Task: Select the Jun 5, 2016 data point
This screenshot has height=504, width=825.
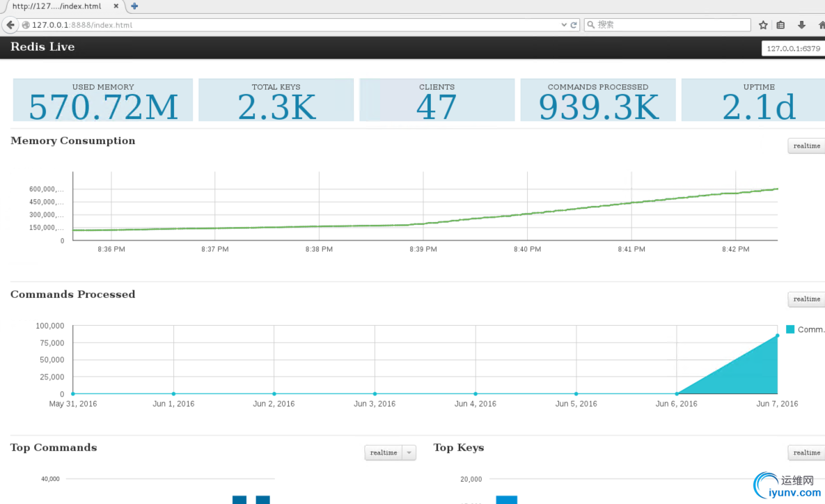Action: tap(576, 393)
